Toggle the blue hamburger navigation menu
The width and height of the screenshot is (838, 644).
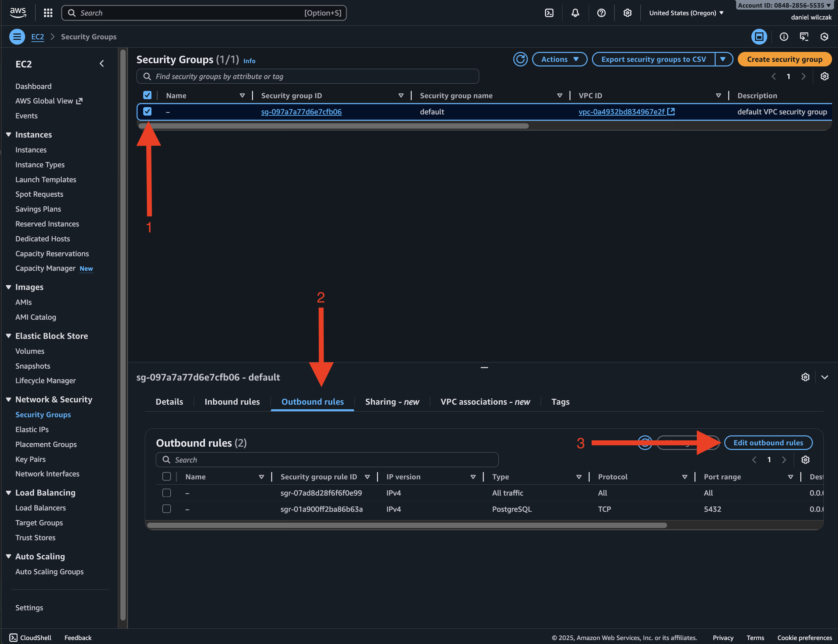17,37
